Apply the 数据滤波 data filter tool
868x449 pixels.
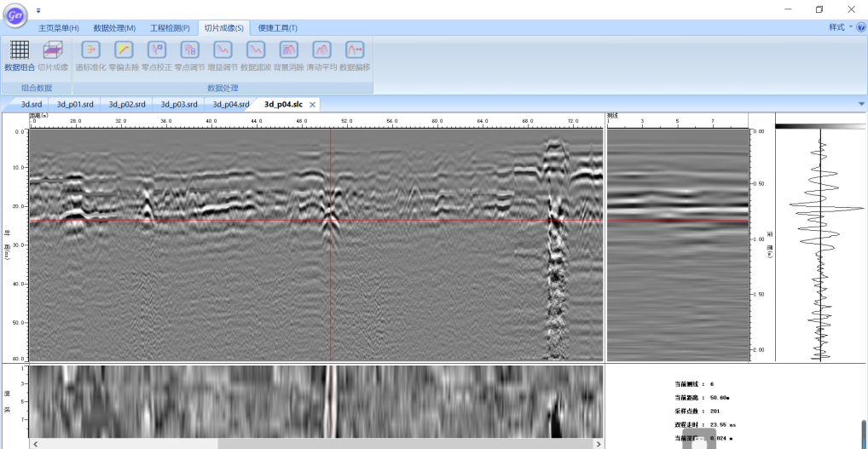256,51
